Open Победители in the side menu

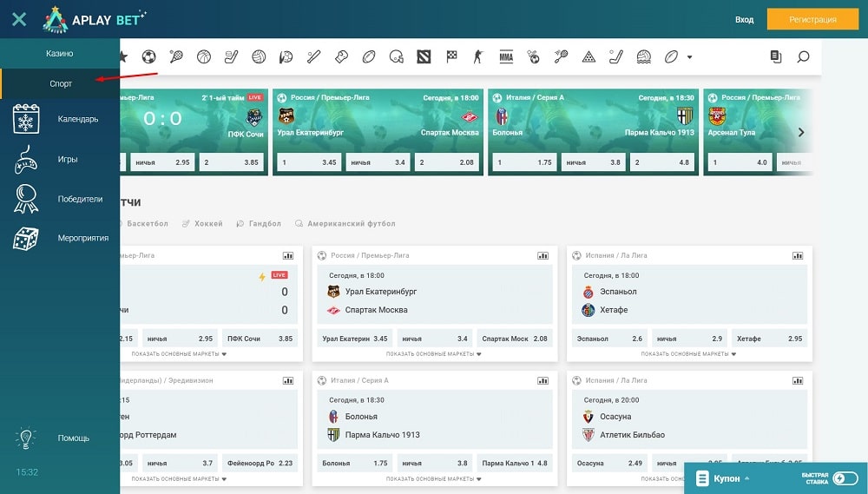tap(60, 199)
